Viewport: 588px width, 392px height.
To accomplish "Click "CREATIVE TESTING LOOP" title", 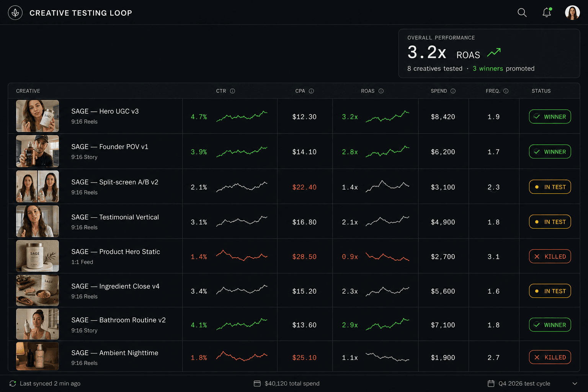I will [81, 13].
